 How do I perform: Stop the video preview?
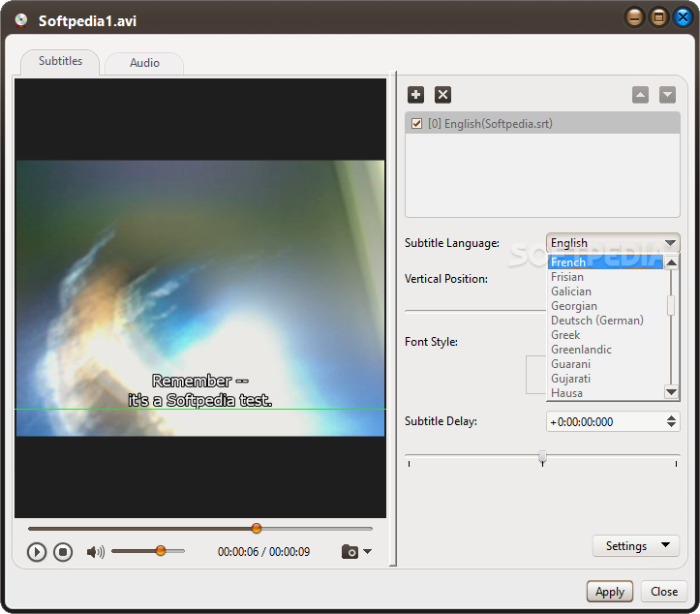63,552
